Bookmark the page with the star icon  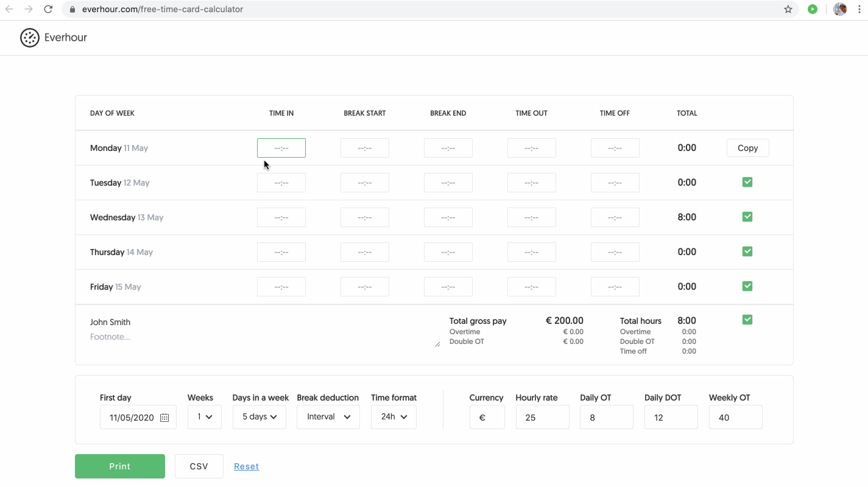coord(788,9)
